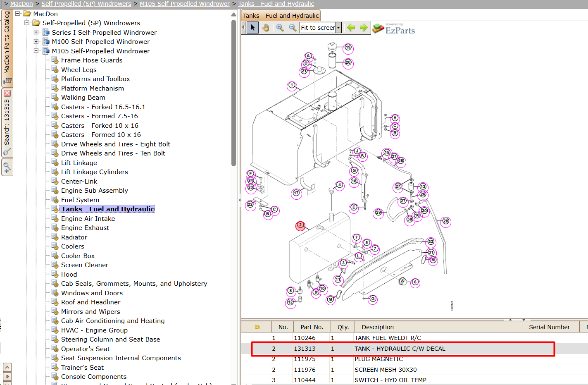Click the EzParts logo

[394, 28]
